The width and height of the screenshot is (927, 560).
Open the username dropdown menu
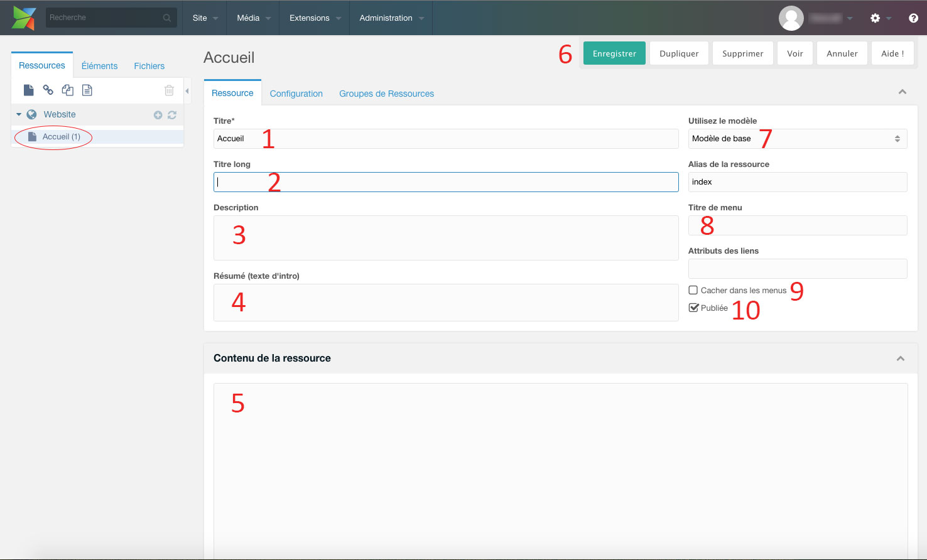[830, 18]
